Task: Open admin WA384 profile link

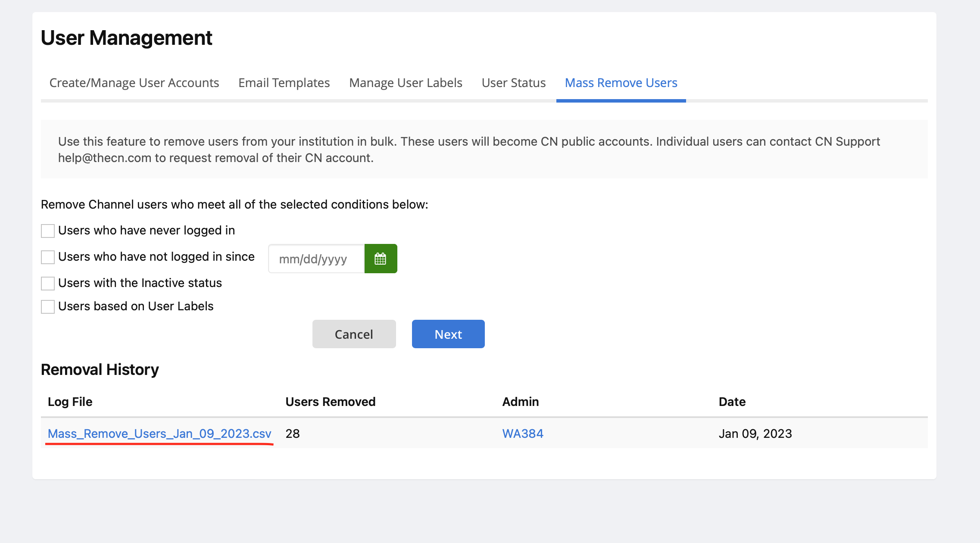Action: click(523, 434)
